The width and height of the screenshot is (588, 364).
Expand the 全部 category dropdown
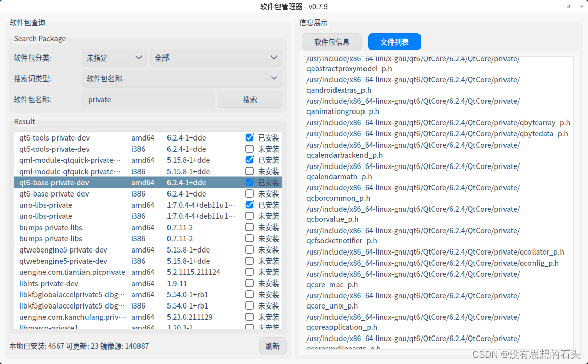(215, 58)
